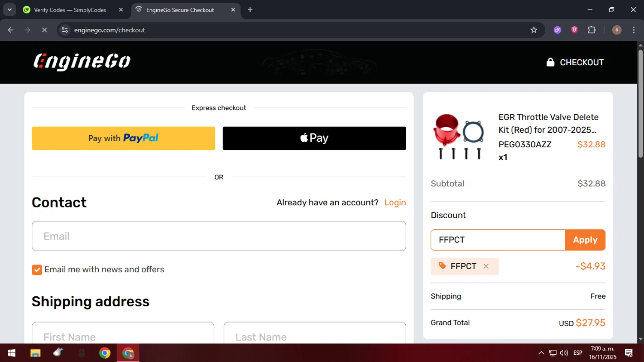644x362 pixels.
Task: Show hidden system tray icons
Action: tap(541, 353)
